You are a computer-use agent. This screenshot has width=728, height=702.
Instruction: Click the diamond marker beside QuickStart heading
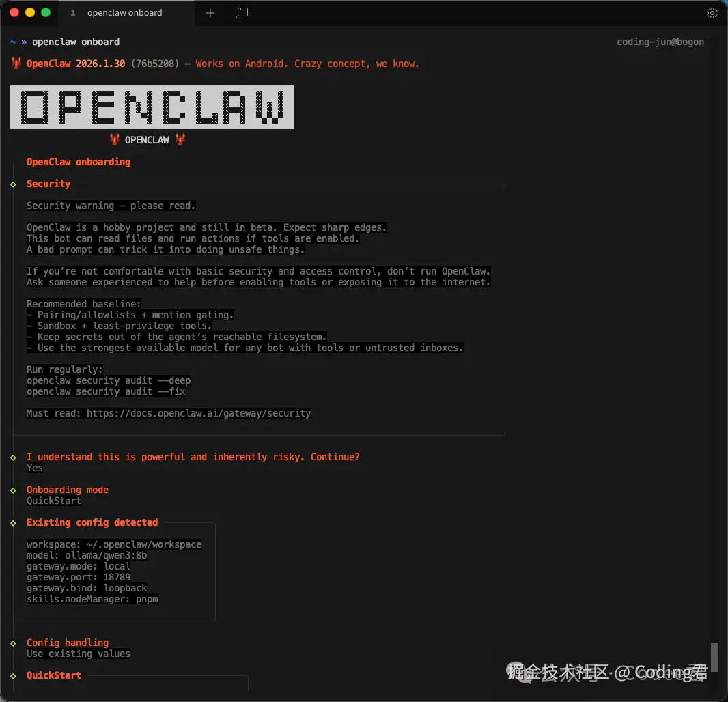click(x=13, y=676)
